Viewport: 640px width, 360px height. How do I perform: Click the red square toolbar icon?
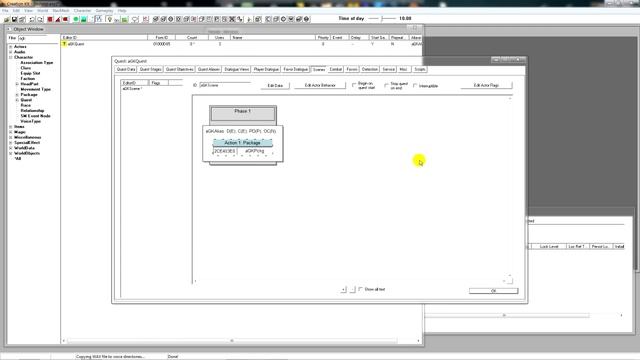pos(50,19)
